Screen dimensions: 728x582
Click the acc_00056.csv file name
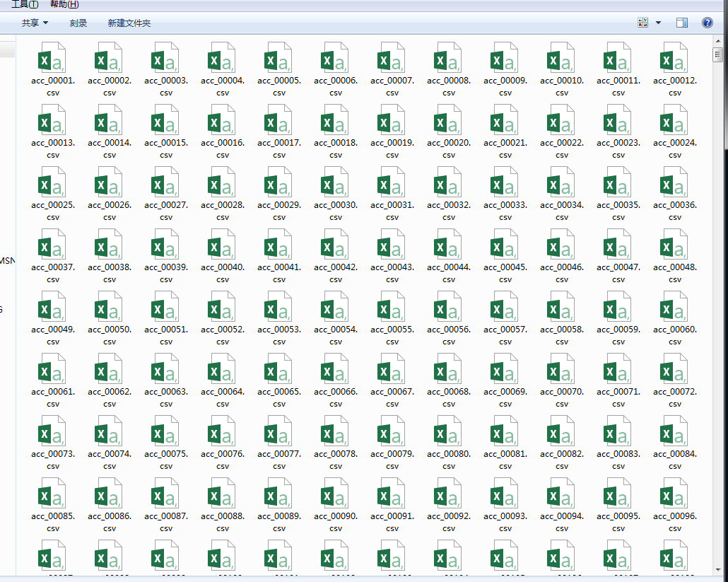pyautogui.click(x=449, y=335)
